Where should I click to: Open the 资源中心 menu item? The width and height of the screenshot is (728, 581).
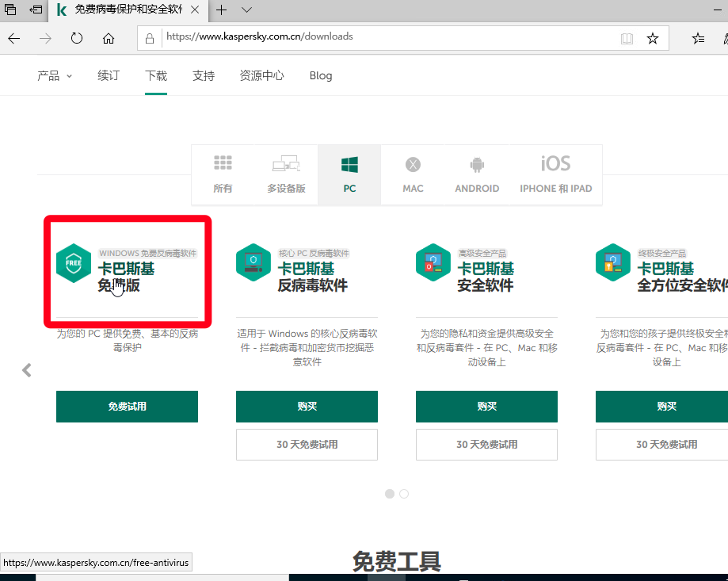pos(262,76)
